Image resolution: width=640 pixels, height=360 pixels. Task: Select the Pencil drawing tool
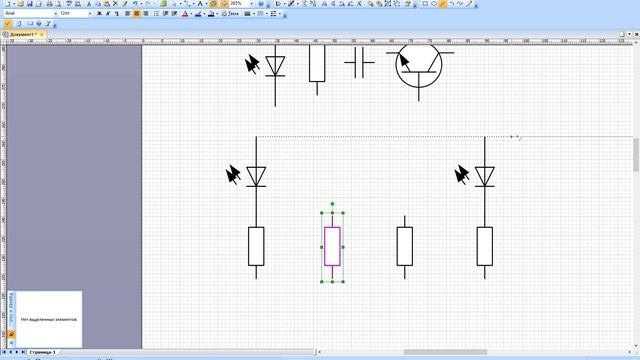pos(469,4)
